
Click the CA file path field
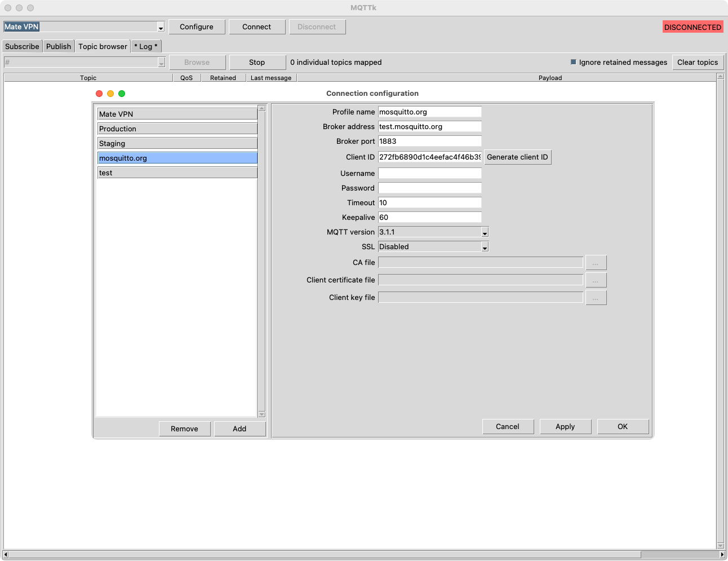point(481,262)
